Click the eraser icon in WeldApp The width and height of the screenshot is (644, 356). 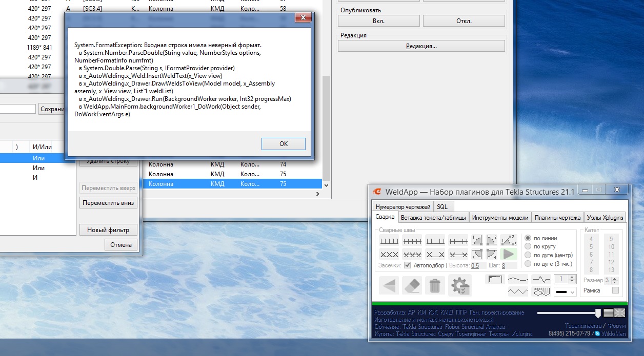(x=412, y=285)
